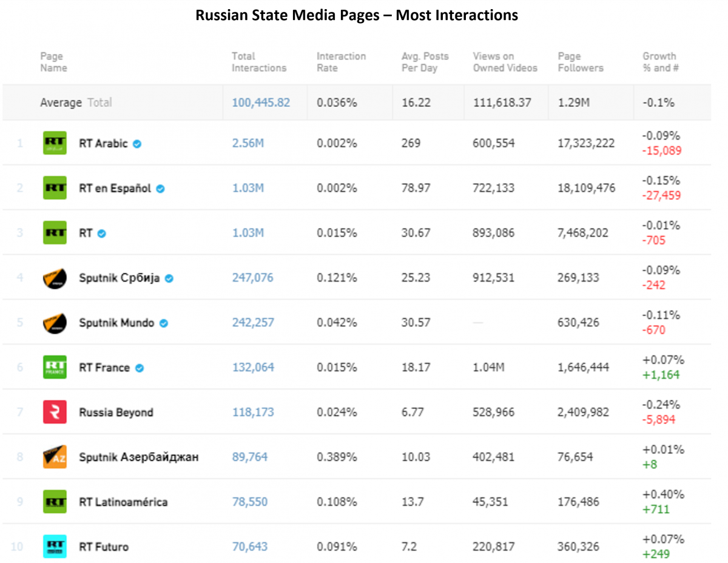The width and height of the screenshot is (728, 563).
Task: Open average total interactions 100,445.82
Action: (x=261, y=103)
